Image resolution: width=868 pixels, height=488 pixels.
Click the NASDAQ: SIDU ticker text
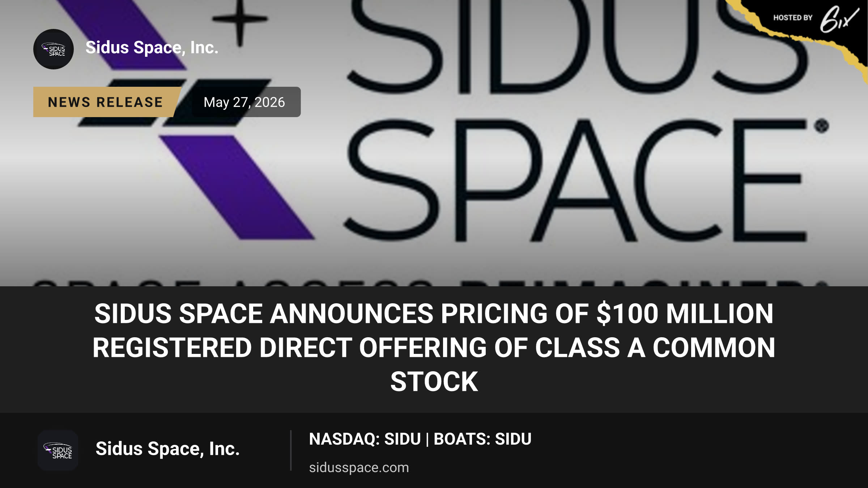point(365,439)
